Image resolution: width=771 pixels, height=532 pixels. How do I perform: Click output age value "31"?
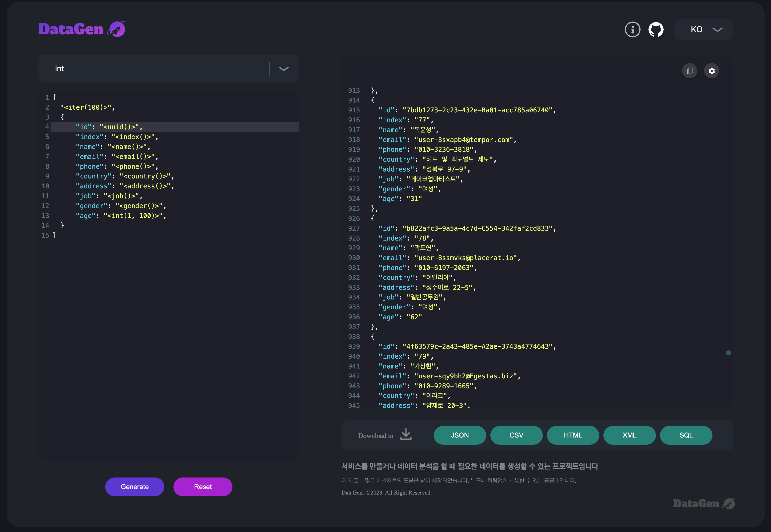[x=414, y=199]
